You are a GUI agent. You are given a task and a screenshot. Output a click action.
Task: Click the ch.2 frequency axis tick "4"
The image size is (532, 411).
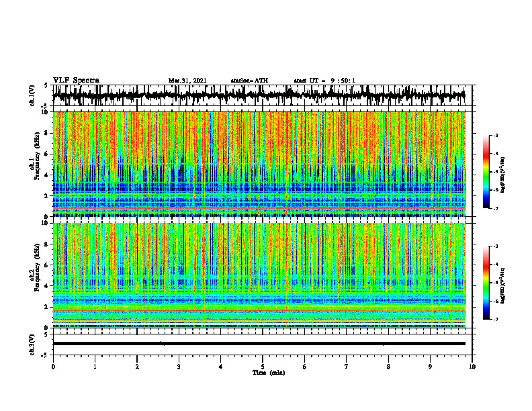tap(47, 286)
